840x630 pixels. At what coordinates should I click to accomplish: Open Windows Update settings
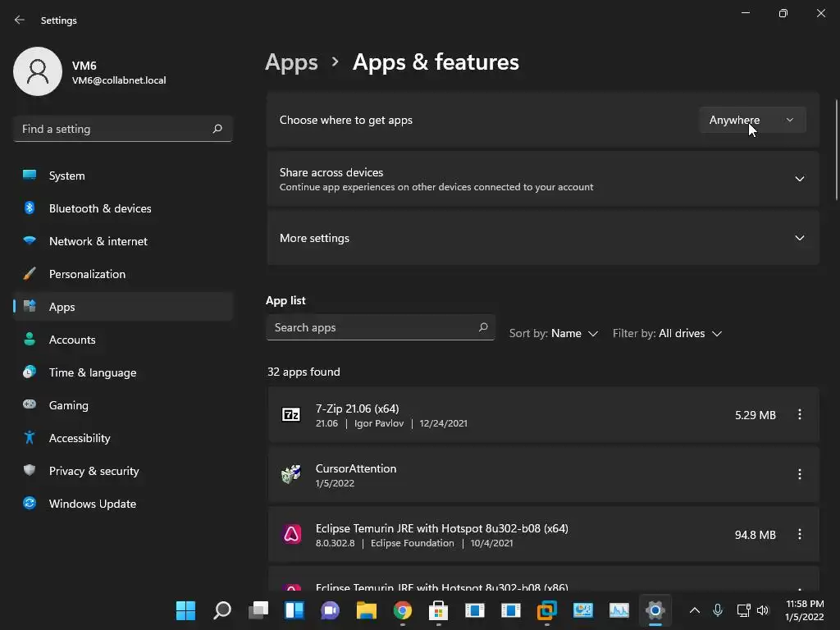click(123, 504)
